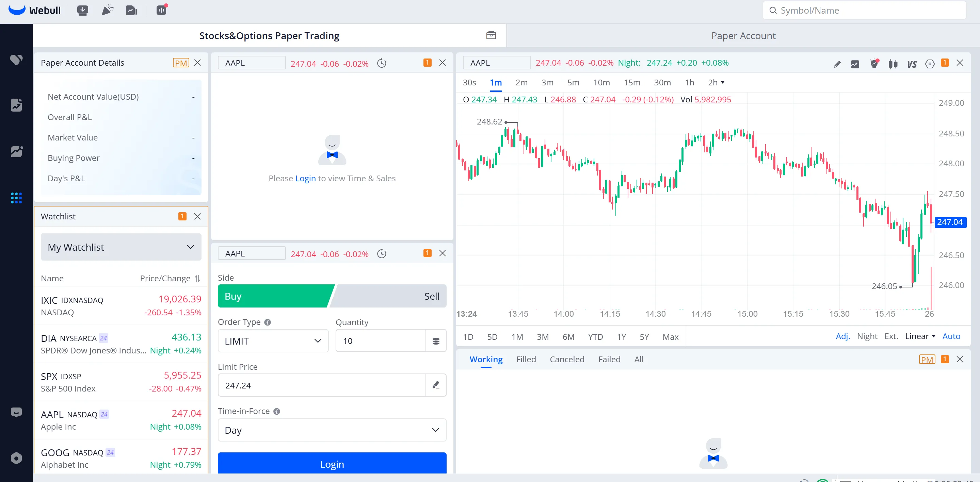This screenshot has height=482, width=980.
Task: Click the heart-shaped Watchlists icon in the left sidebar
Action: pyautogui.click(x=16, y=60)
